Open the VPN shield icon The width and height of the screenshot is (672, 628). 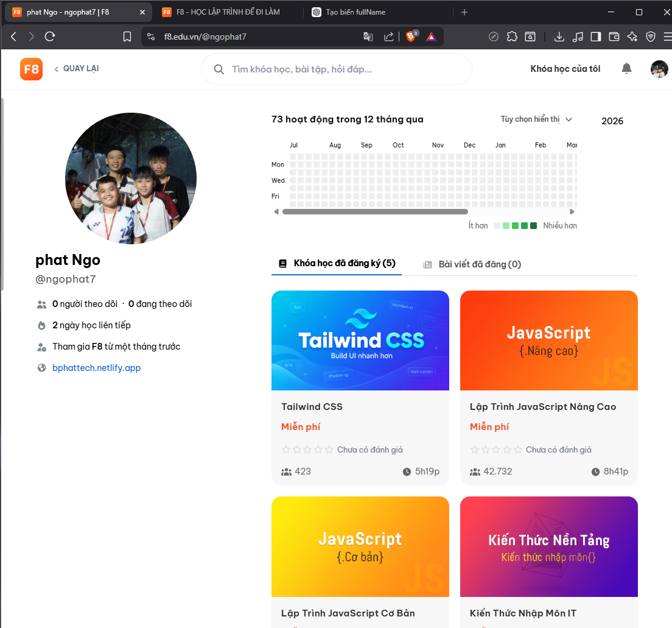coord(651,37)
